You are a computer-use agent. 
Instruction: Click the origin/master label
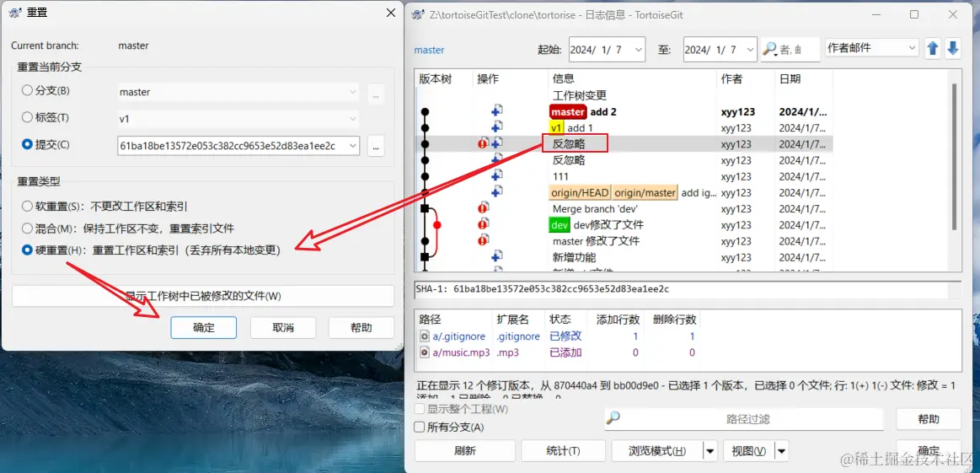[x=645, y=193]
